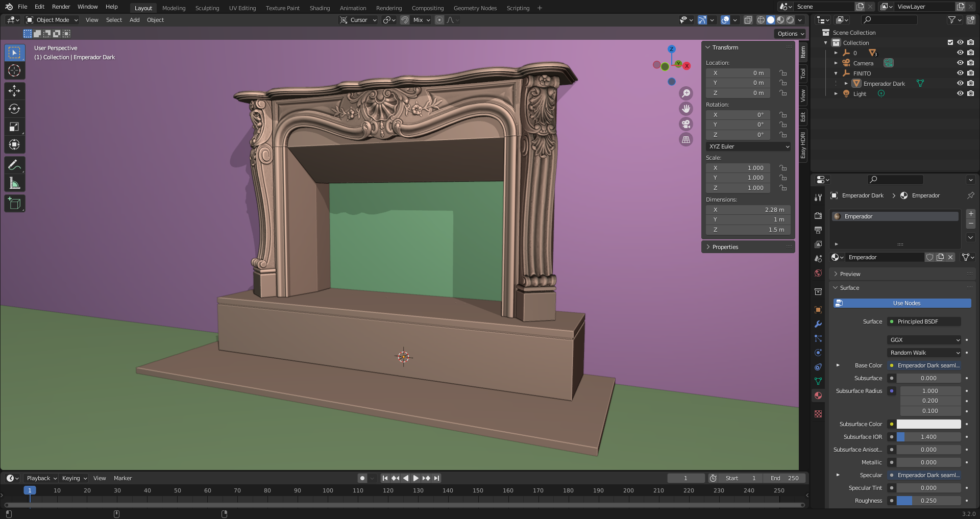Hide the Light in viewport
The image size is (980, 519).
[x=960, y=94]
